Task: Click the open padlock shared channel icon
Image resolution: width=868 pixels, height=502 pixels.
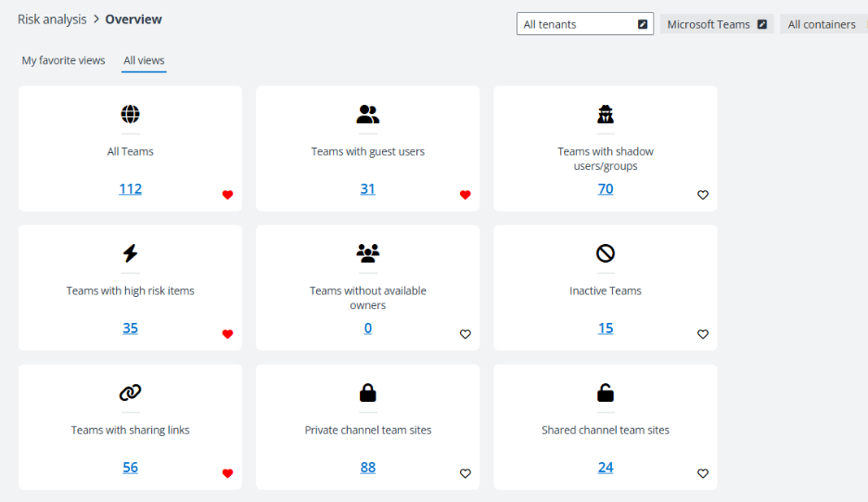Action: [606, 393]
